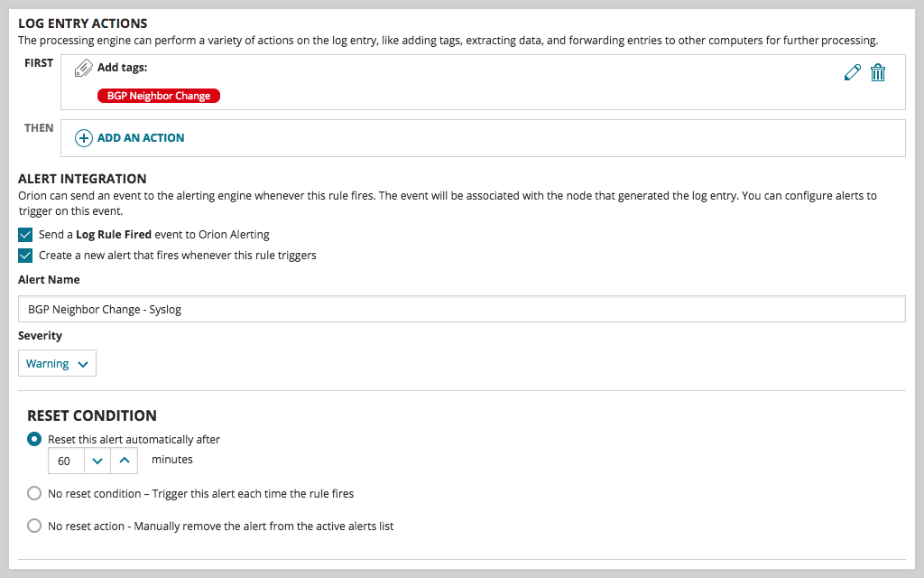Click the tag icon beside "Add tags"
924x578 pixels.
(84, 66)
